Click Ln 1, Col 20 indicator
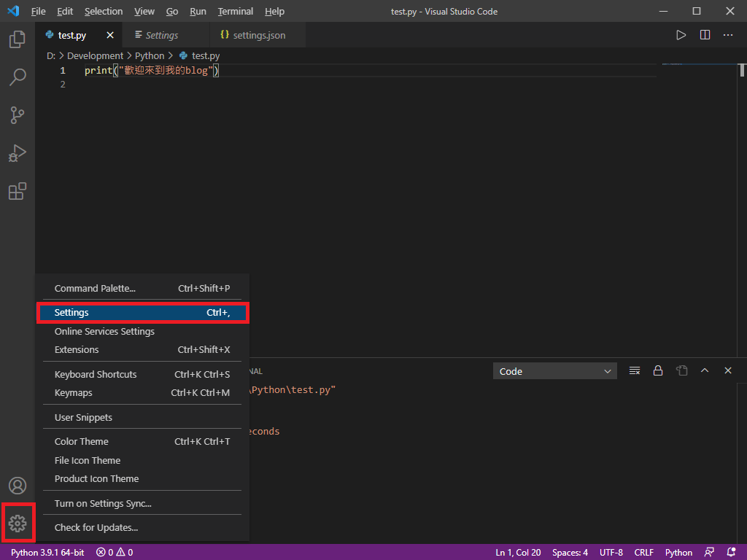Viewport: 747px width, 560px height. pyautogui.click(x=518, y=553)
